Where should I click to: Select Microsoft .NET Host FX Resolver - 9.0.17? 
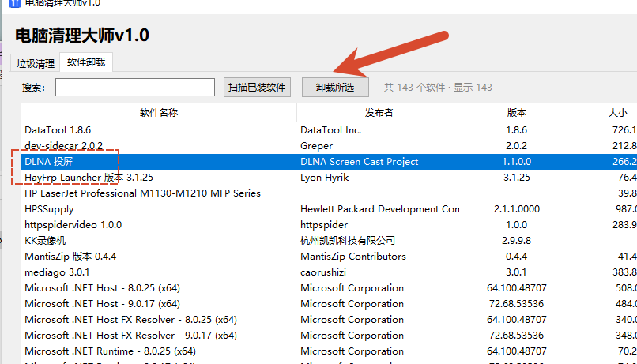329,336
